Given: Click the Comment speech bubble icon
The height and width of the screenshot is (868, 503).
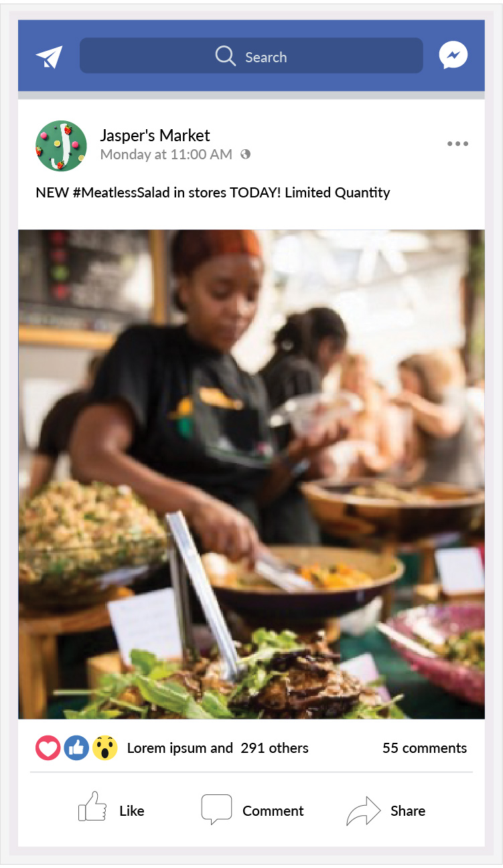Looking at the screenshot, I should (216, 809).
